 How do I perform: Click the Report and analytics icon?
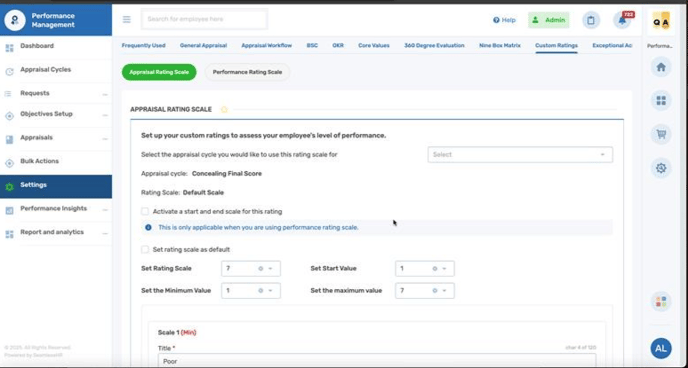click(x=9, y=234)
